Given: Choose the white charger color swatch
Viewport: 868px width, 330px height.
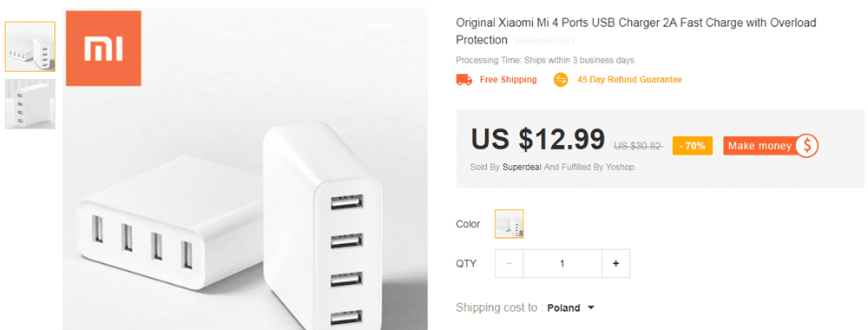Looking at the screenshot, I should [510, 224].
